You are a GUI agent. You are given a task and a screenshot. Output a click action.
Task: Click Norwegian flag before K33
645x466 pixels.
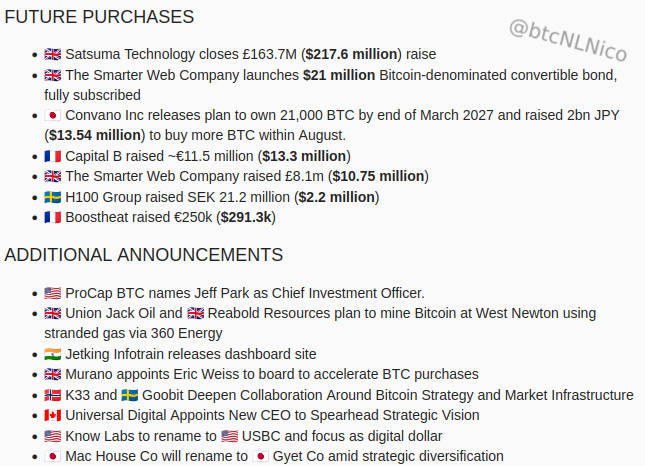click(53, 395)
